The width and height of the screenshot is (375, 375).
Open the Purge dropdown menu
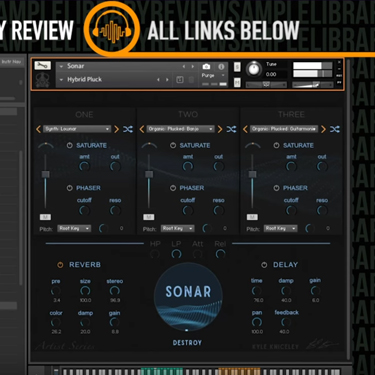pyautogui.click(x=213, y=76)
